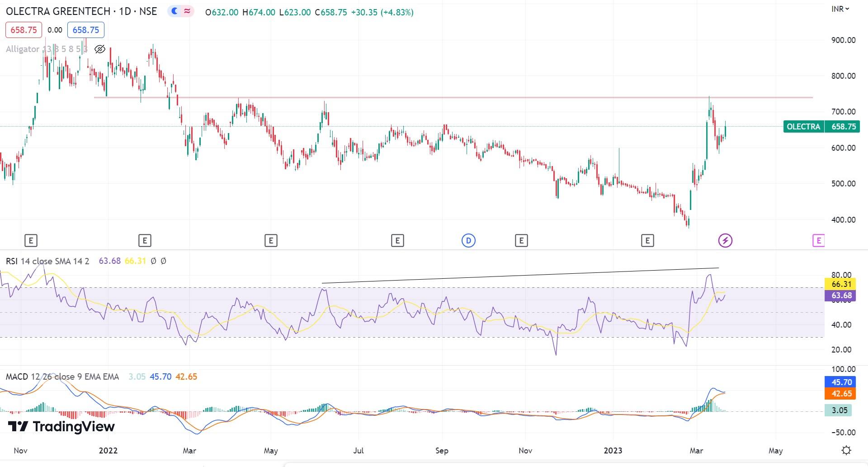Click the O632.00 open value in header
Screen dimensions: 868x467
point(222,12)
